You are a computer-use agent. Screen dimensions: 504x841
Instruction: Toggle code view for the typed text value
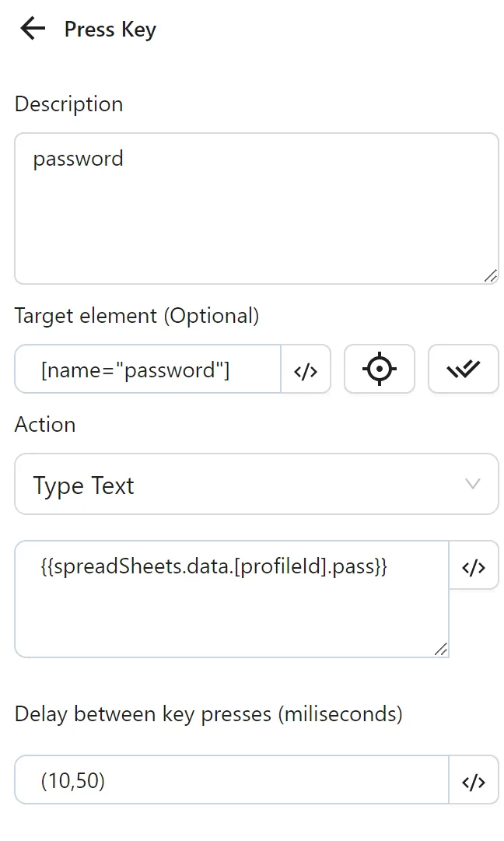[x=474, y=566]
